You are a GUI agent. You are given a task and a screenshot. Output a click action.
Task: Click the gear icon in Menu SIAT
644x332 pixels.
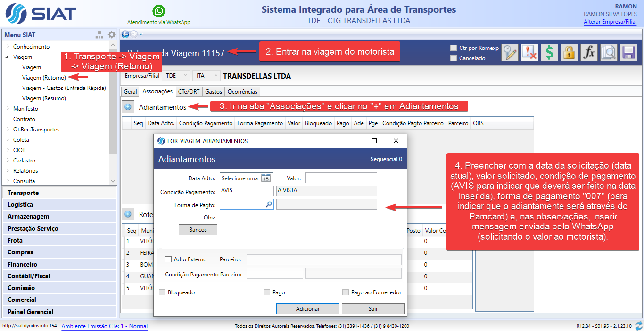[111, 34]
